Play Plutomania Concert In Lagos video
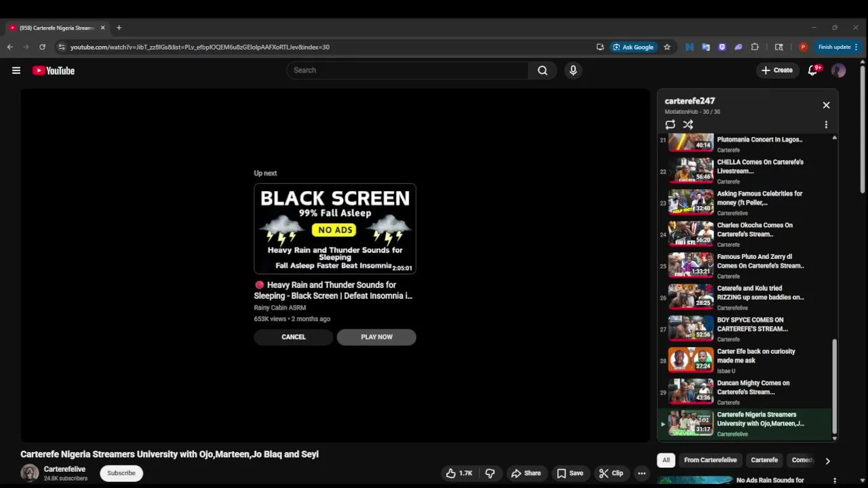Viewport: 868px width, 488px height. tap(746, 143)
